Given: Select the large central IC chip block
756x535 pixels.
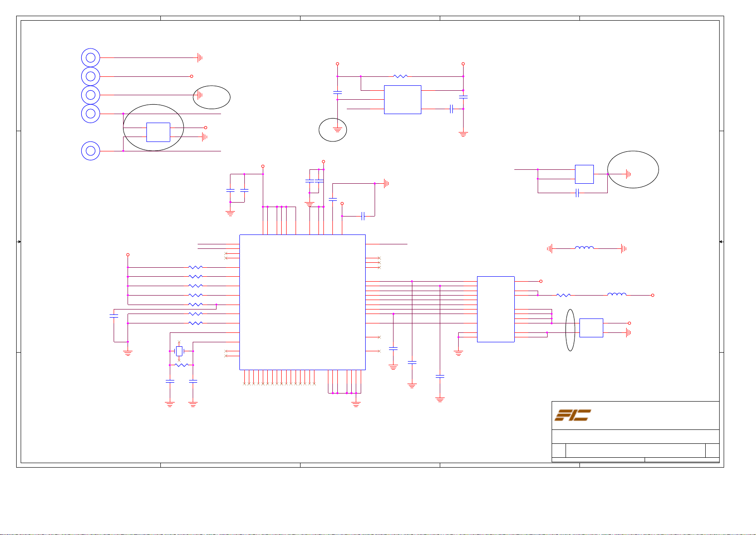Looking at the screenshot, I should [x=302, y=302].
